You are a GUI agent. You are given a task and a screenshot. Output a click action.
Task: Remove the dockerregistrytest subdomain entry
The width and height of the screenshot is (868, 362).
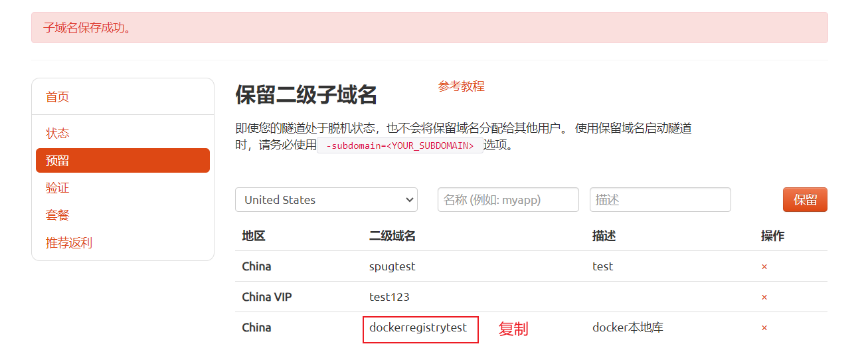tap(764, 327)
